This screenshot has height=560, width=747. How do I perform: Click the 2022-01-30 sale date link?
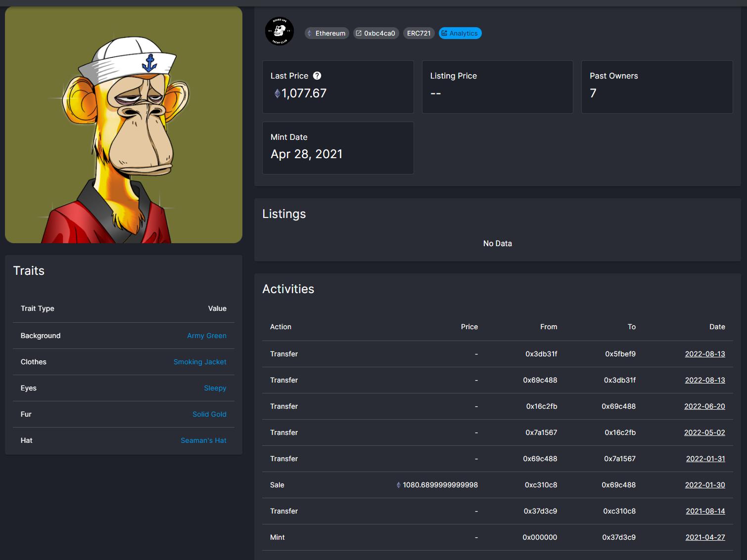(704, 485)
